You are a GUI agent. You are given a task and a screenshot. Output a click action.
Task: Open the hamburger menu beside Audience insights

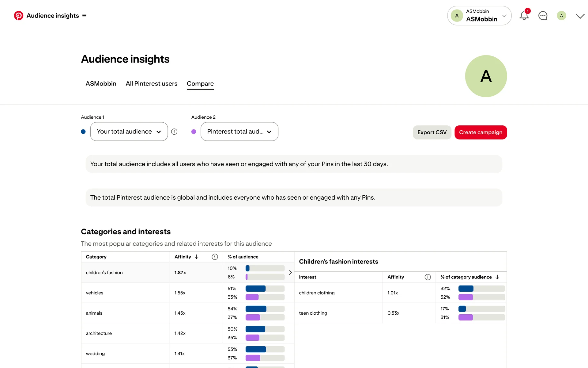(85, 16)
